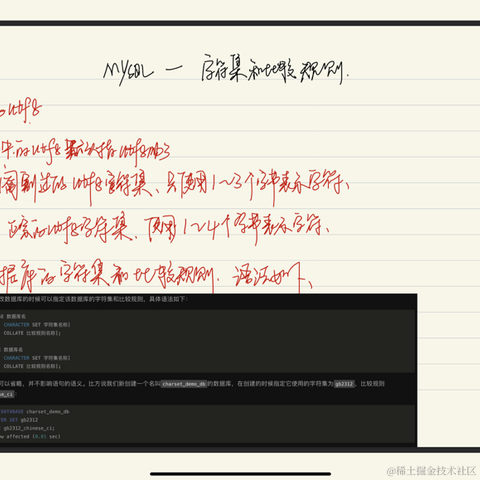Click the first COLLATE code line
This screenshot has width=480, height=480.
[32, 333]
